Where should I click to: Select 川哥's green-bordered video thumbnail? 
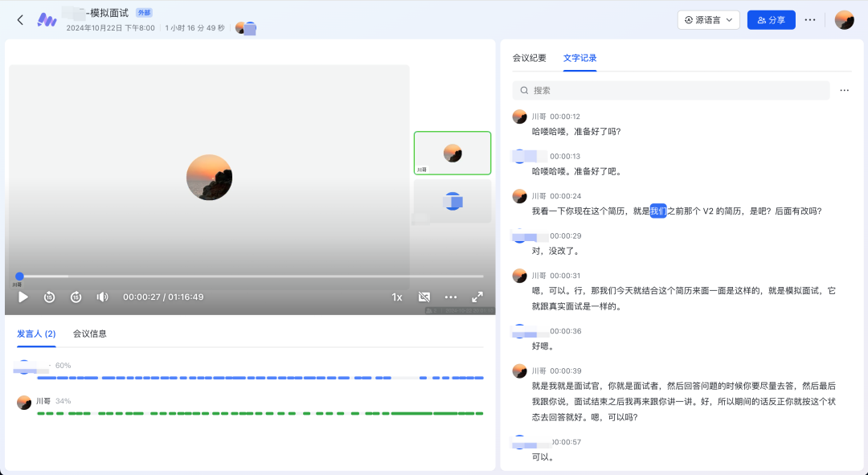click(x=452, y=153)
